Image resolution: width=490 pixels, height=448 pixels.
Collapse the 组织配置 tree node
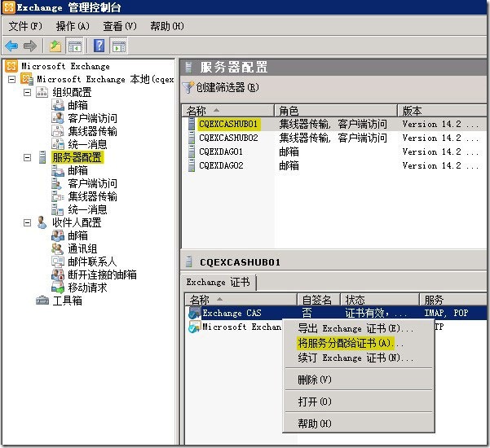(x=27, y=92)
